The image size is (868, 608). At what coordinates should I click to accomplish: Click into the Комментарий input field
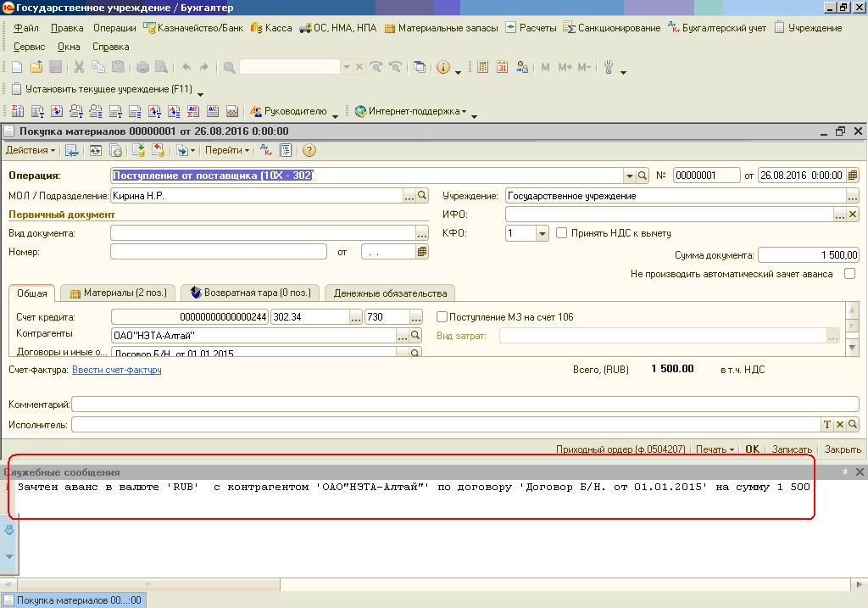point(465,405)
